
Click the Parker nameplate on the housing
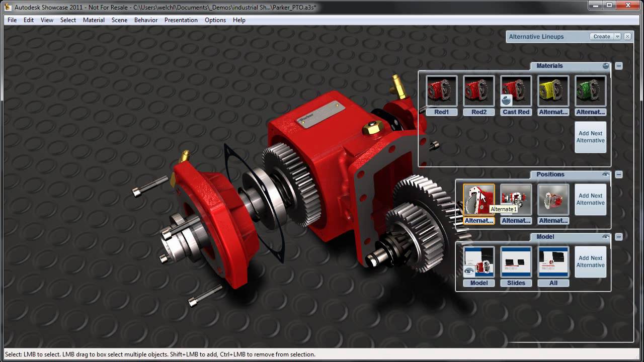click(320, 113)
